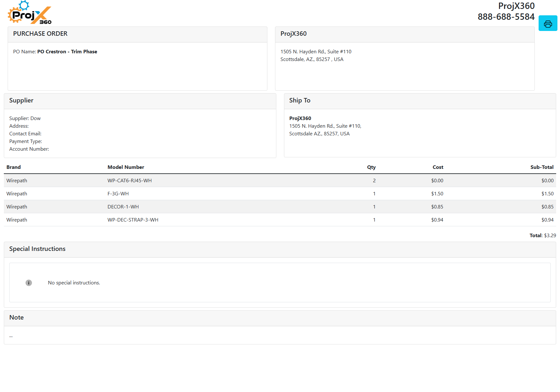560x392 pixels.
Task: Click the 'Payment Type:' field label
Action: point(26,141)
